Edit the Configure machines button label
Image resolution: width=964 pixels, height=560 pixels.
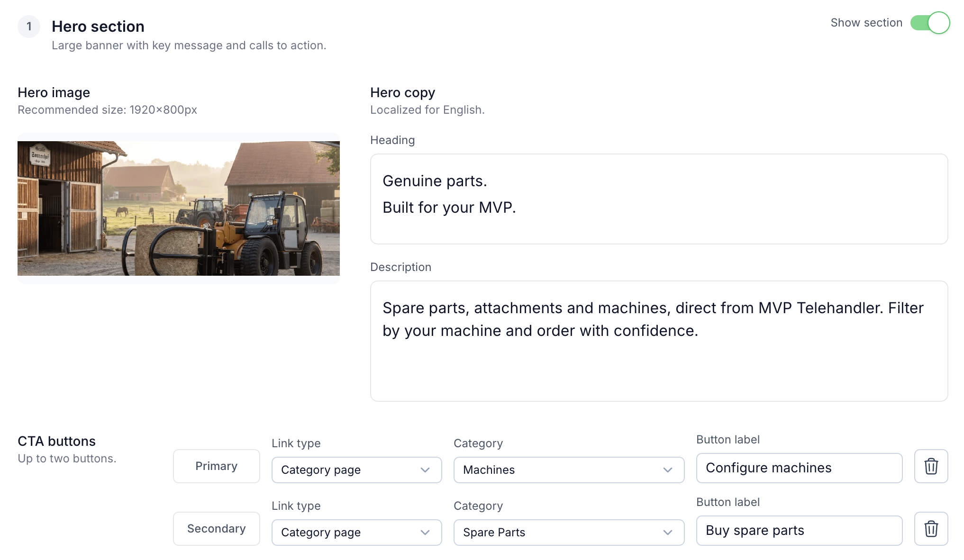pos(799,468)
